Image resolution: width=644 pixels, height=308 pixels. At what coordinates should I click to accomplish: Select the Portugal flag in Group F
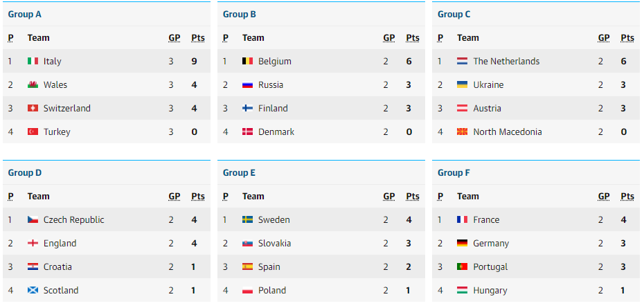(463, 266)
